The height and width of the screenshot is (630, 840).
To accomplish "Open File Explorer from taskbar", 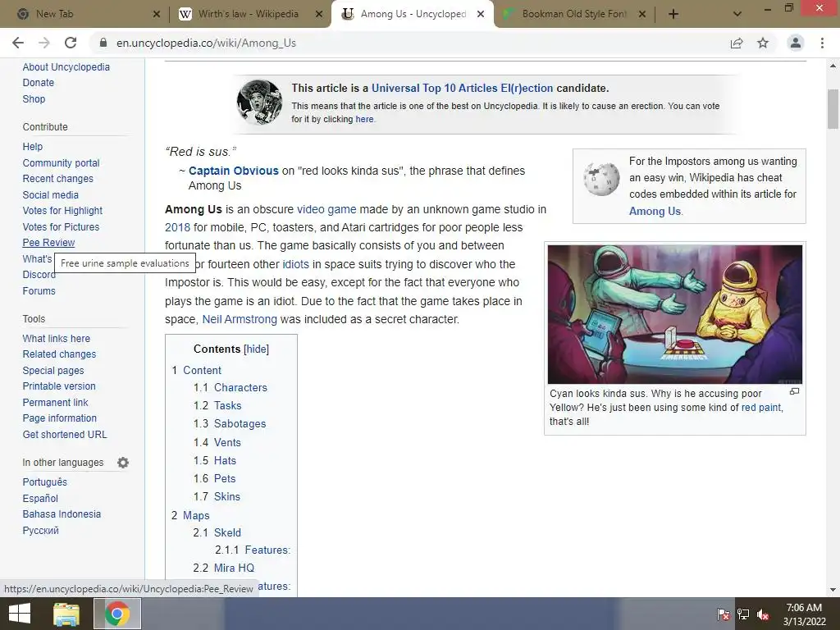I will click(66, 614).
